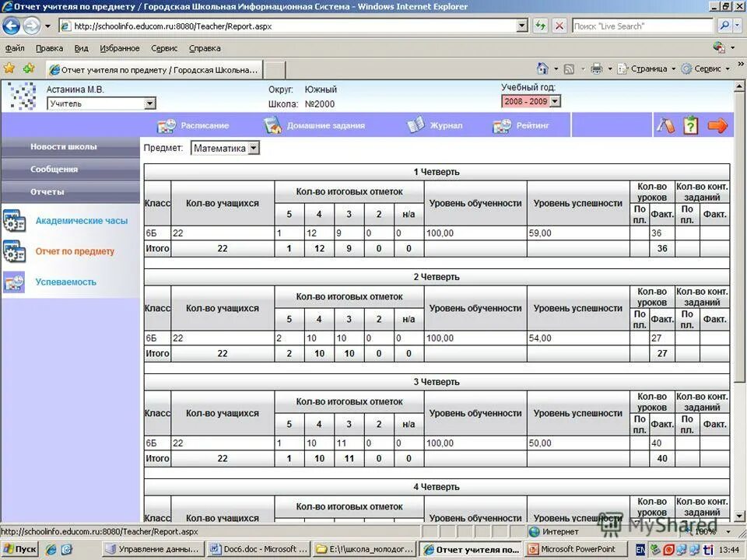The image size is (747, 560).
Task: Click Internet Explorer quick launch icon
Action: 51,549
